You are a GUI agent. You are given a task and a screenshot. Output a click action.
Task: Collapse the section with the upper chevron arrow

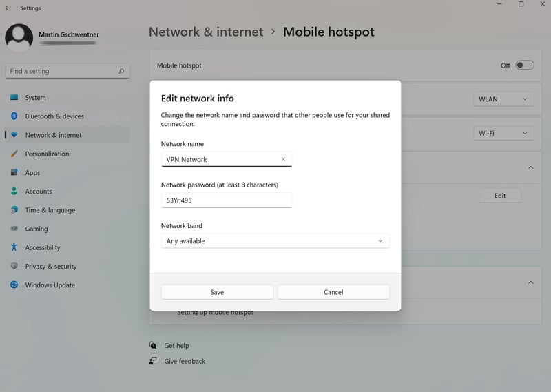tap(530, 167)
